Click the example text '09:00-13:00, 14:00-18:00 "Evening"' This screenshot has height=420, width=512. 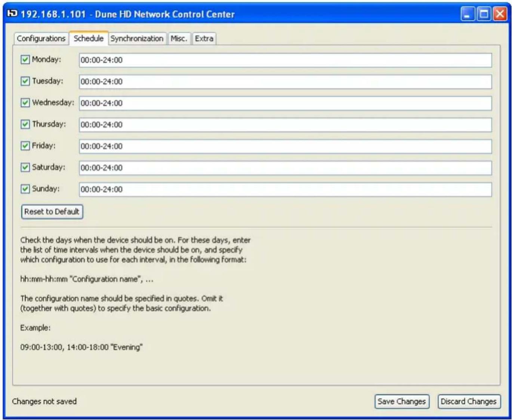(81, 347)
